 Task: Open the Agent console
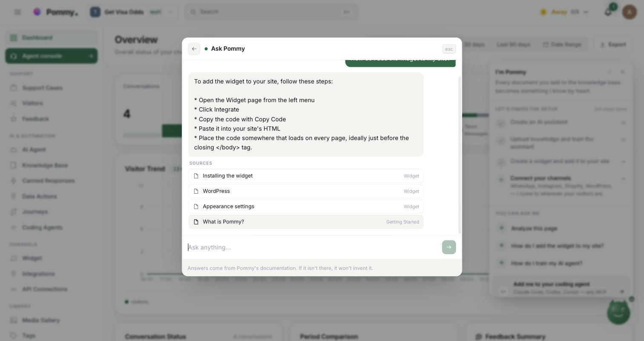(x=51, y=56)
